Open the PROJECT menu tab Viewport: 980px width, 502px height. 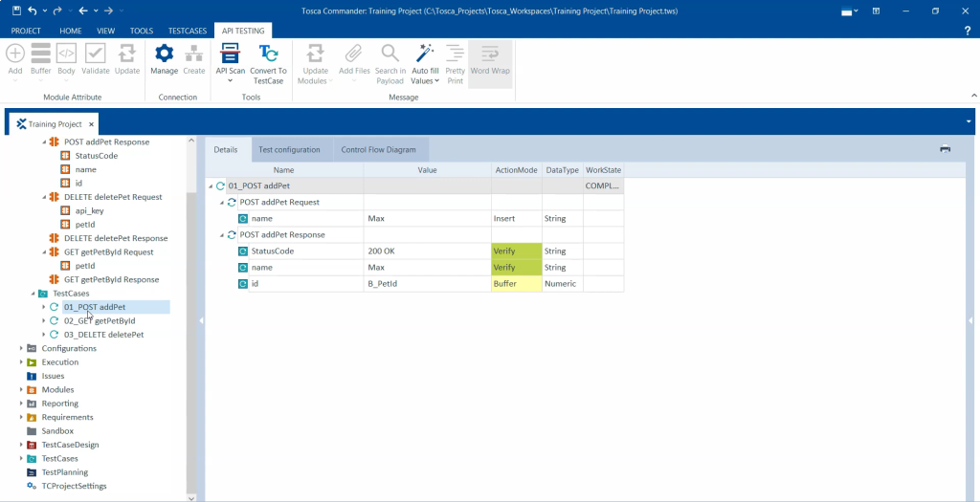coord(26,31)
